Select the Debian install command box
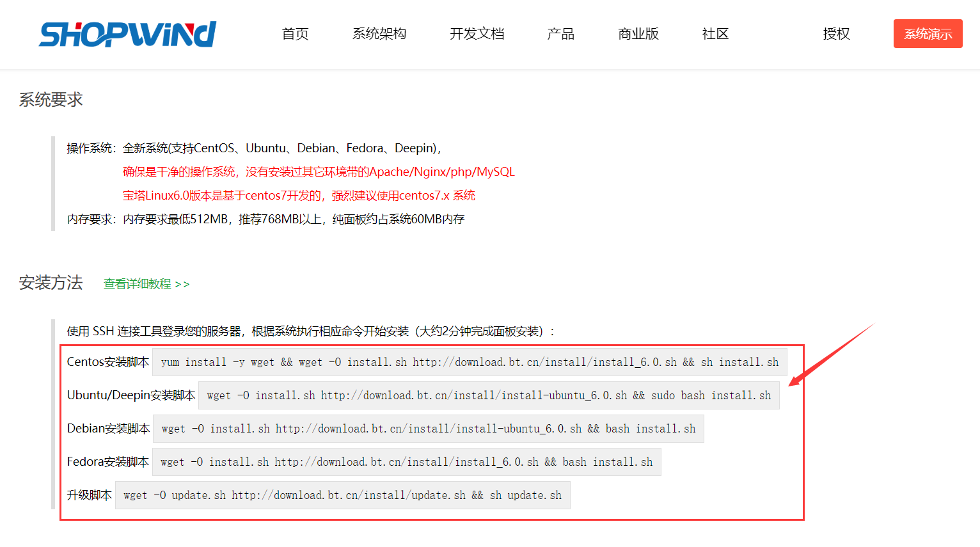The height and width of the screenshot is (547, 980). click(x=429, y=429)
